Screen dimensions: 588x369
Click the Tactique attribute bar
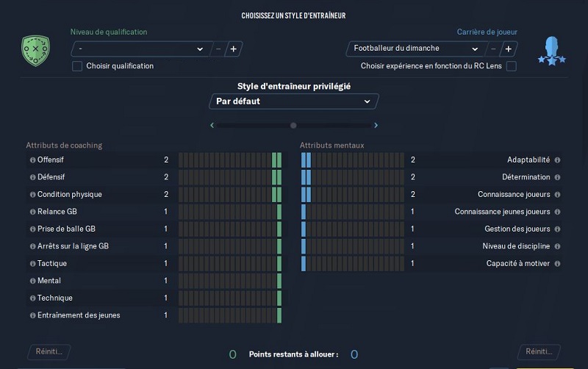tap(230, 264)
